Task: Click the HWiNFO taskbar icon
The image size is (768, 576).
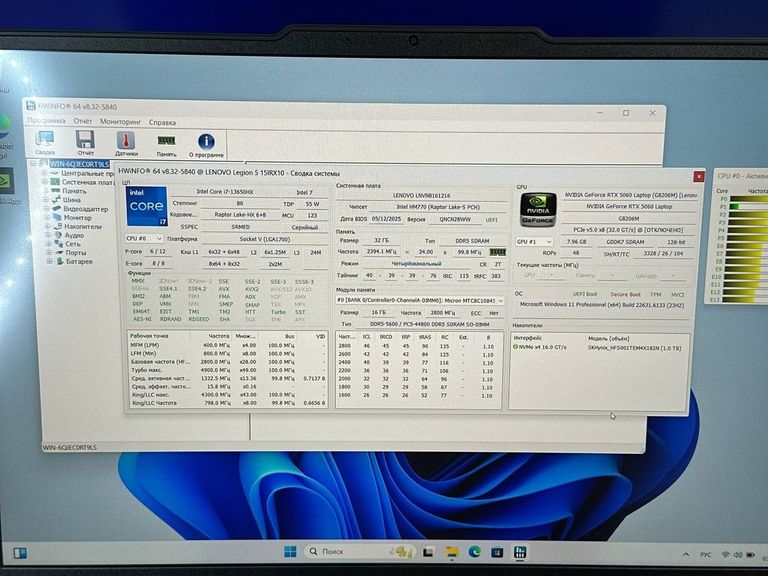Action: pos(520,552)
